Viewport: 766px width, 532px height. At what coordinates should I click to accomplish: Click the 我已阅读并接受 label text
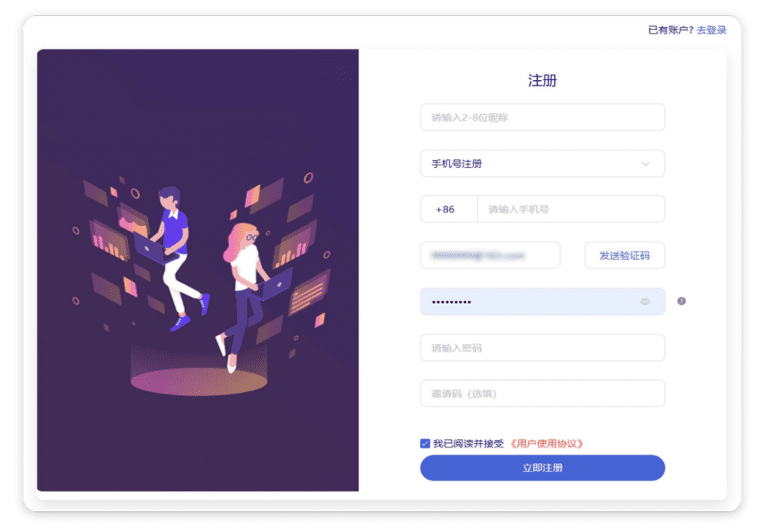468,444
